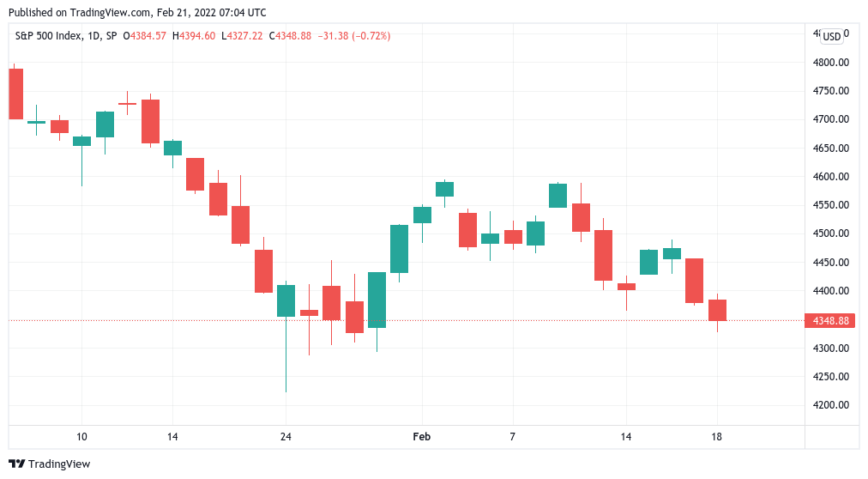Click the 4800.00 price scale label
Screen dimensions: 868x479
tap(830, 63)
